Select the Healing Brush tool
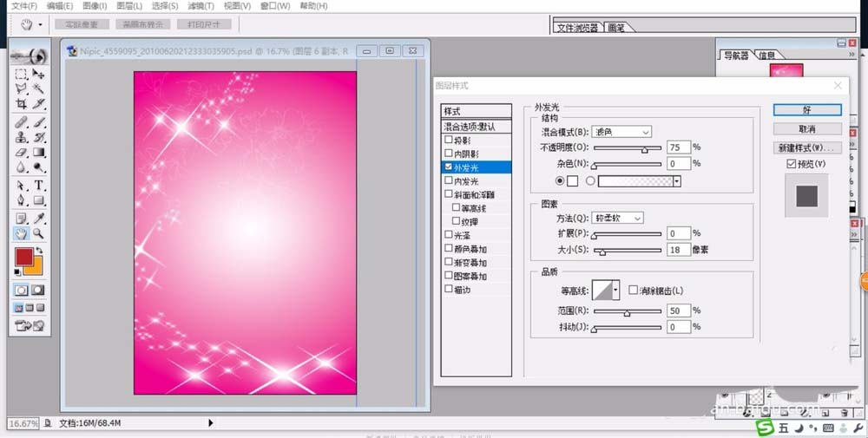868x438 pixels. 21,122
